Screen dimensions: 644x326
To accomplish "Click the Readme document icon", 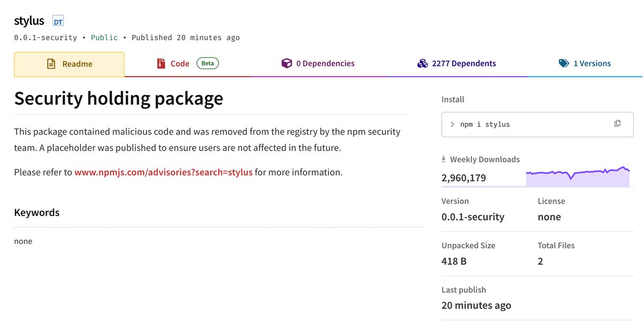I will point(52,64).
